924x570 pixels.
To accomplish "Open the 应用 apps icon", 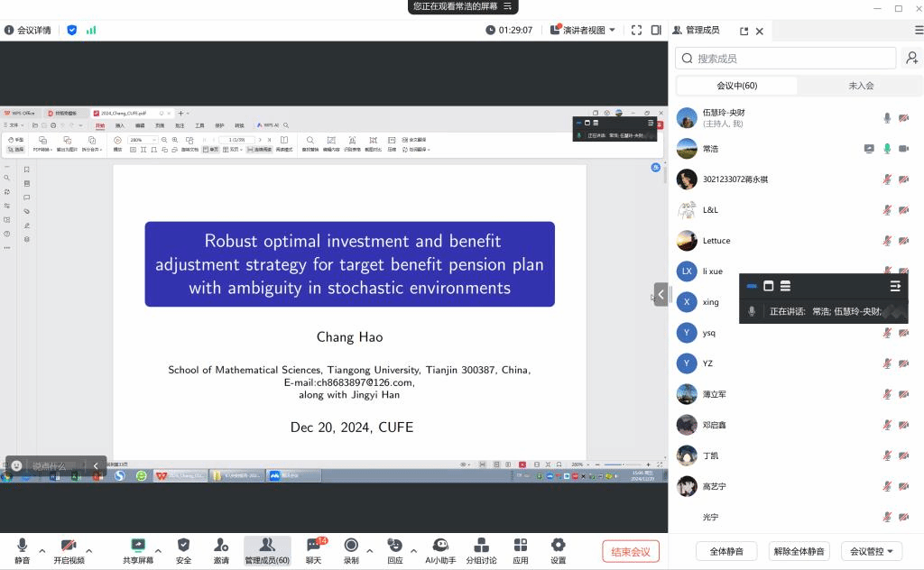I will coord(521,546).
